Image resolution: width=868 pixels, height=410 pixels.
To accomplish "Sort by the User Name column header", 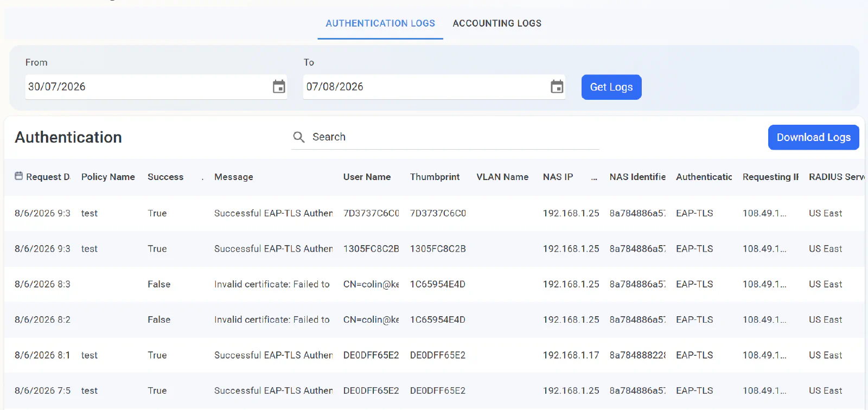I will (367, 177).
